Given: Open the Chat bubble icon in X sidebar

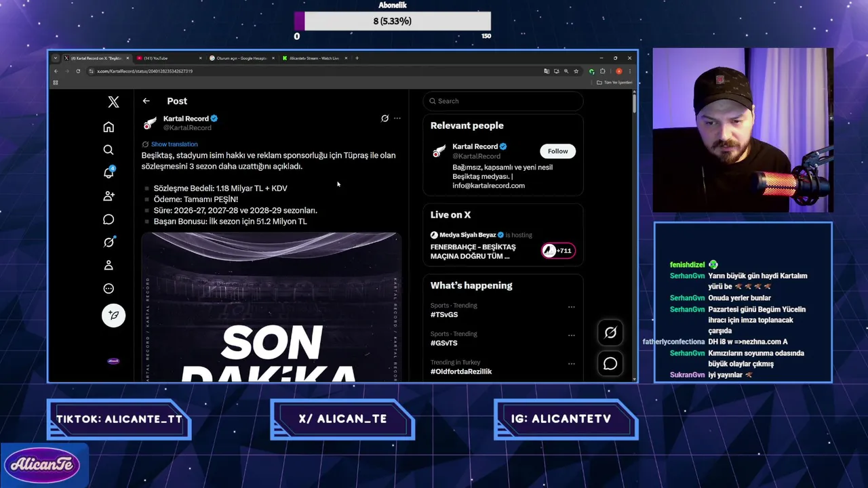Looking at the screenshot, I should tap(108, 219).
